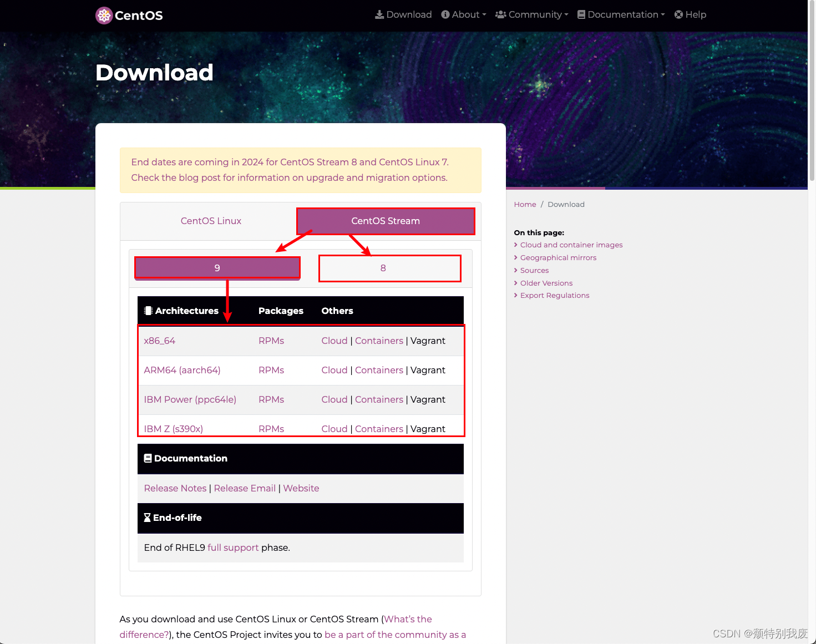Screen dimensions: 816x644
Task: Open the IBM Power (ppc64le) link
Action: pos(190,399)
